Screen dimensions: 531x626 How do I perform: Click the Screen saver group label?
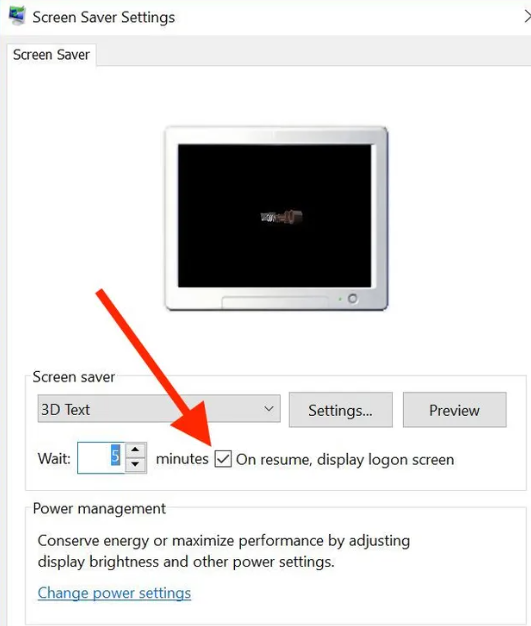pyautogui.click(x=74, y=377)
